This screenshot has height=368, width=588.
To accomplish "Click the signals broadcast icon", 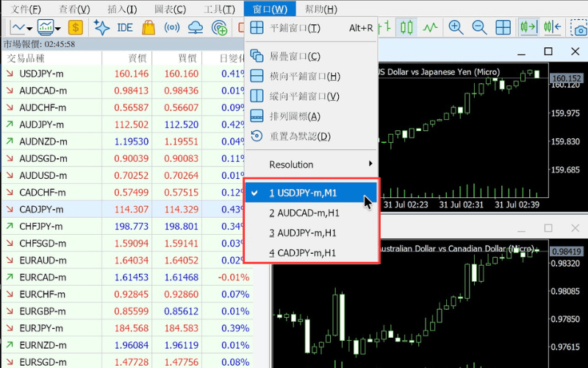I will [x=172, y=27].
